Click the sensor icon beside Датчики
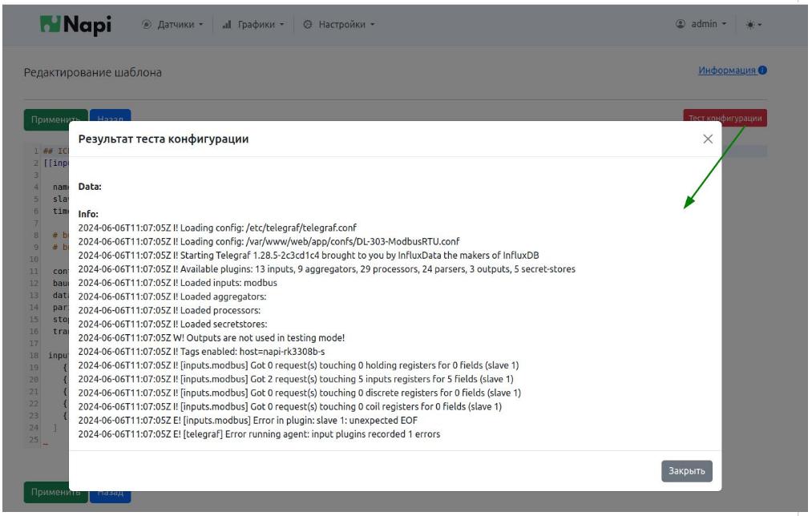Image resolution: width=812 pixels, height=516 pixels. tap(147, 25)
